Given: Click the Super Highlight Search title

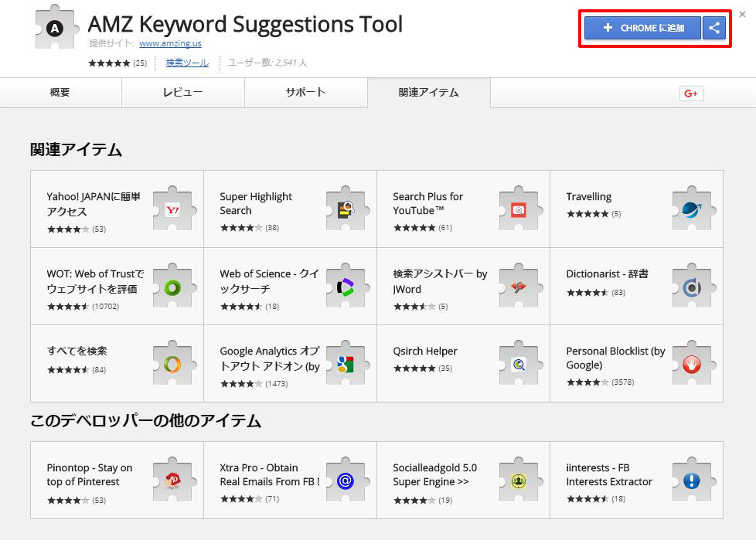Looking at the screenshot, I should (x=256, y=203).
